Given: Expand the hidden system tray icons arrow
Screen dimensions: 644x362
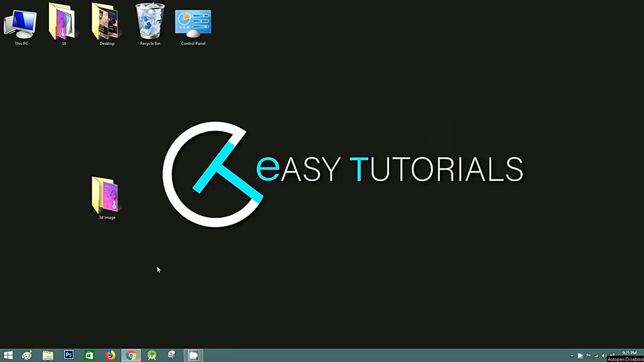Looking at the screenshot, I should coord(572,356).
